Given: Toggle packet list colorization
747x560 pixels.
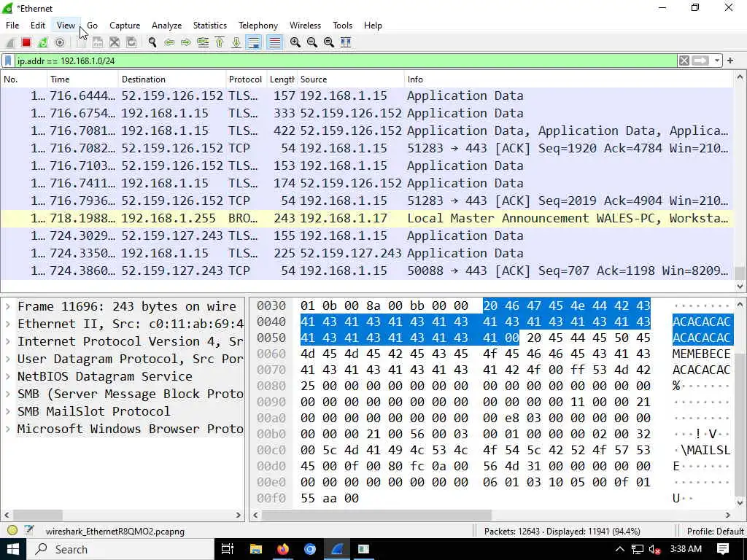Looking at the screenshot, I should click(274, 42).
